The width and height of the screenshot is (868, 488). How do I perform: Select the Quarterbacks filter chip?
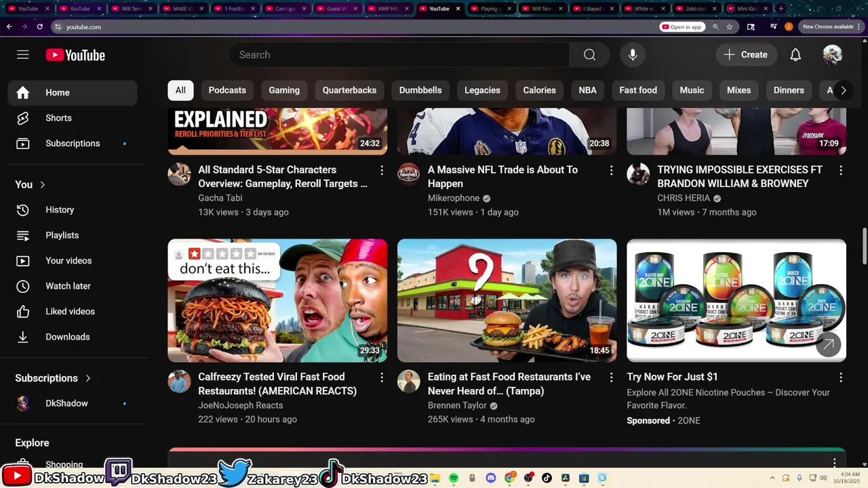coord(349,90)
